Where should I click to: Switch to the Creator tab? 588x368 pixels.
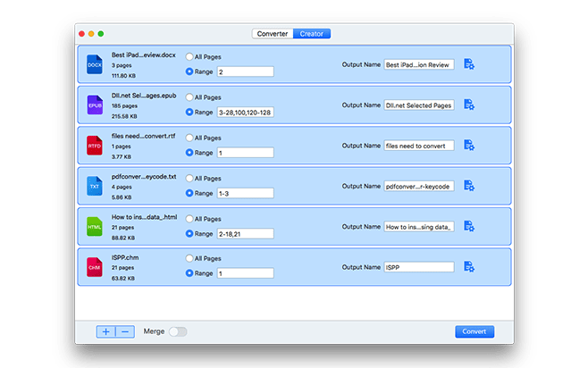(312, 34)
